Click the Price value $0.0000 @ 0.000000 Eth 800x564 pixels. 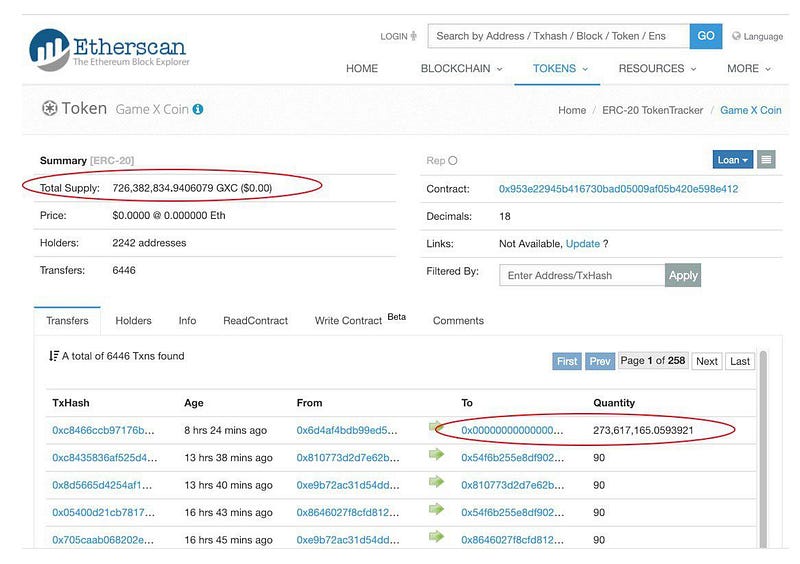coord(168,215)
